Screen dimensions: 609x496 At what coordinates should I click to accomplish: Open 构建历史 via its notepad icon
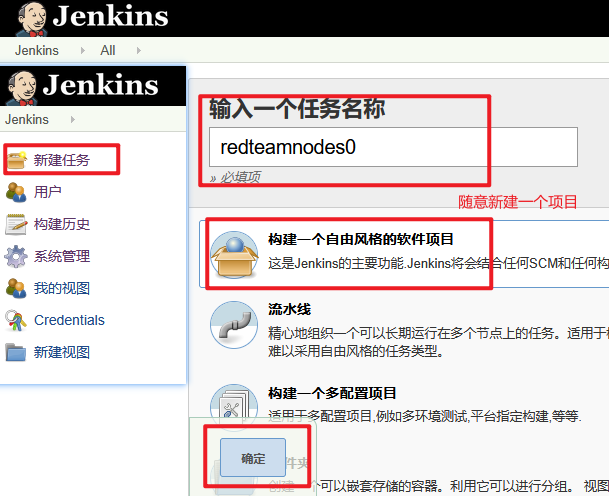17,224
